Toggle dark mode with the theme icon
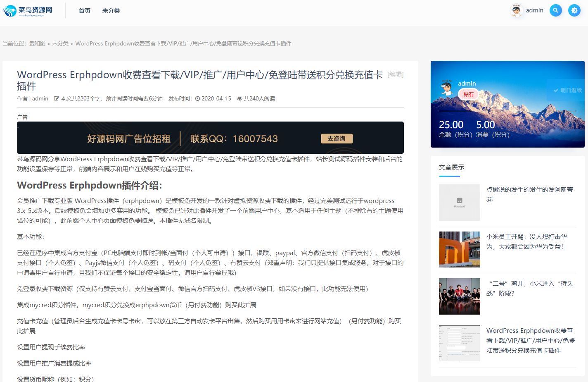588x382 pixels. tap(574, 10)
